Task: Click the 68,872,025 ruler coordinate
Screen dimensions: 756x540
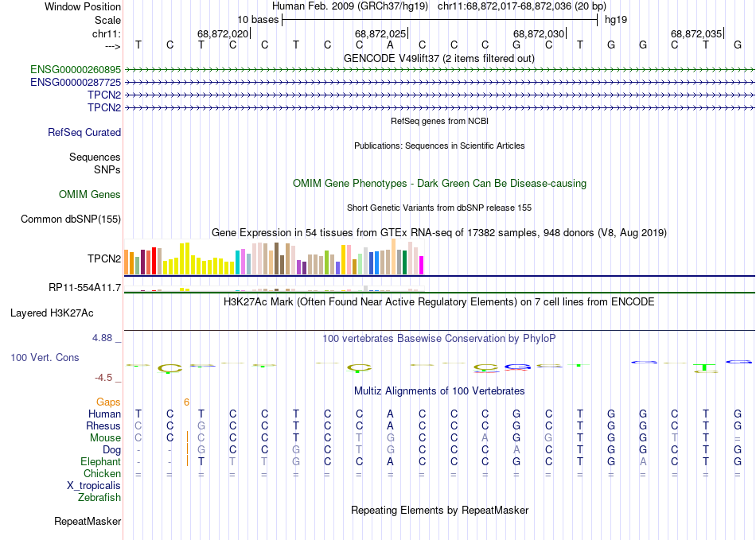Action: (x=380, y=33)
